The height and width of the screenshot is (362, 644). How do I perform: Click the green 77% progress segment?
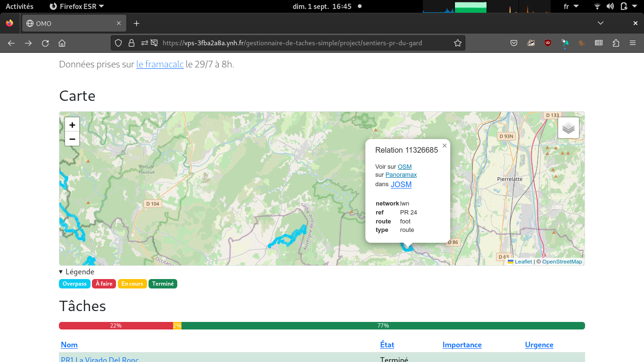point(383,326)
